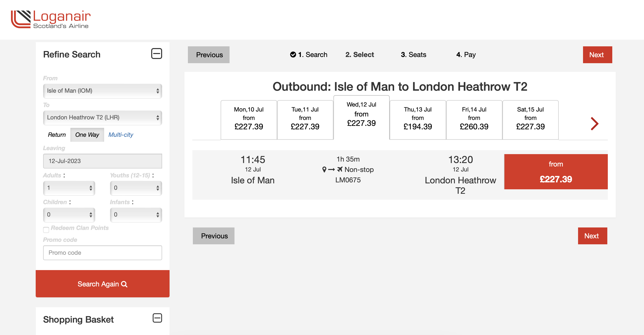Select the One Way trip option
This screenshot has height=335, width=644.
point(87,135)
